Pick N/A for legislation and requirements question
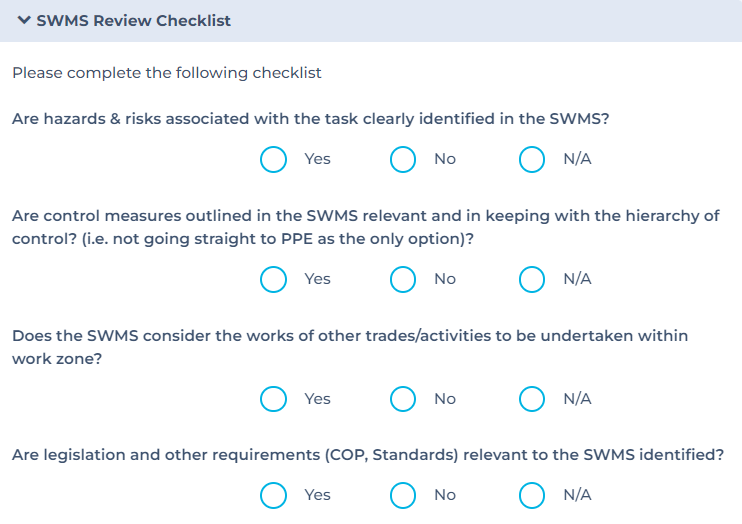Image resolution: width=742 pixels, height=524 pixels. click(532, 495)
